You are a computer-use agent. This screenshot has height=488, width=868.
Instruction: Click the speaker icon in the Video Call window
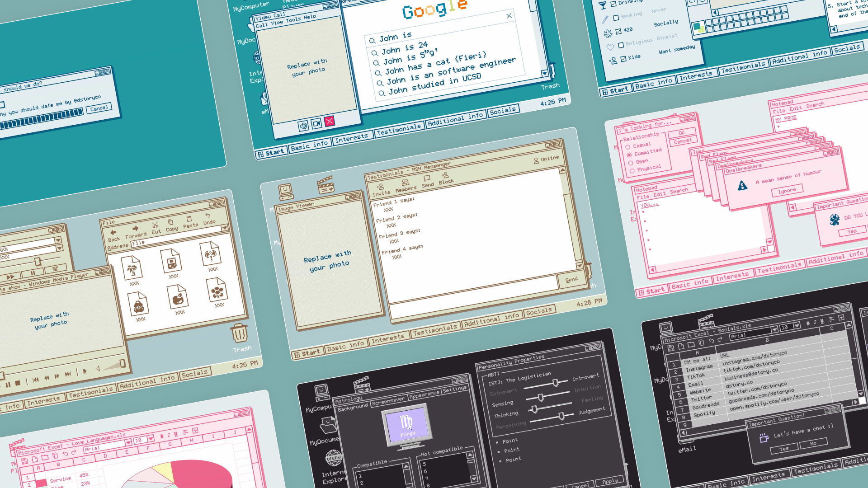point(302,124)
